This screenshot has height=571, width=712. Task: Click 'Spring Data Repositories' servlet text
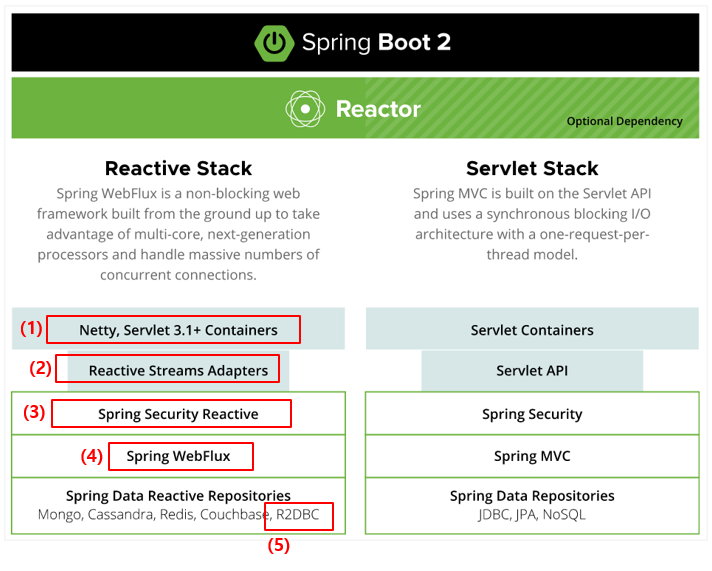coord(532,496)
